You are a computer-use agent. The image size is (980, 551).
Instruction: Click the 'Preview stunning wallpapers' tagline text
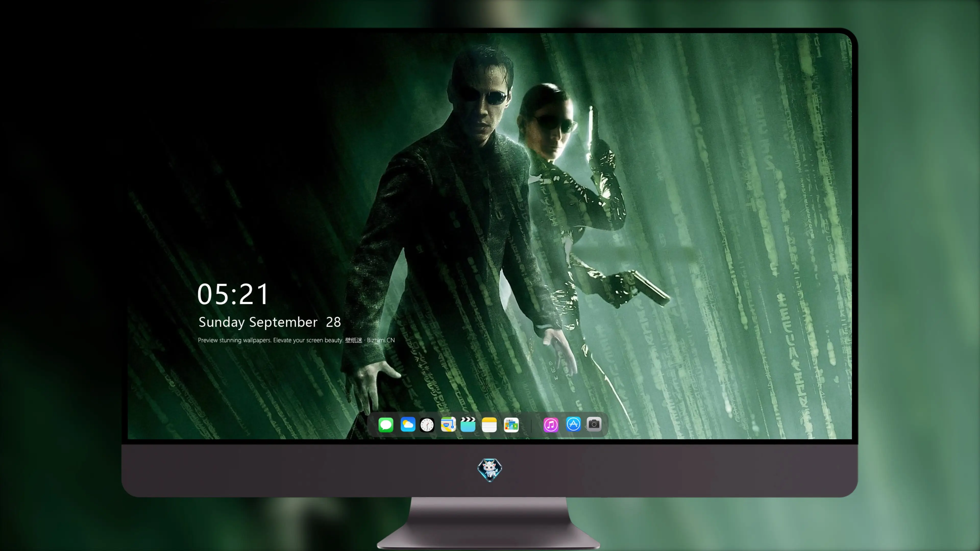pyautogui.click(x=296, y=340)
